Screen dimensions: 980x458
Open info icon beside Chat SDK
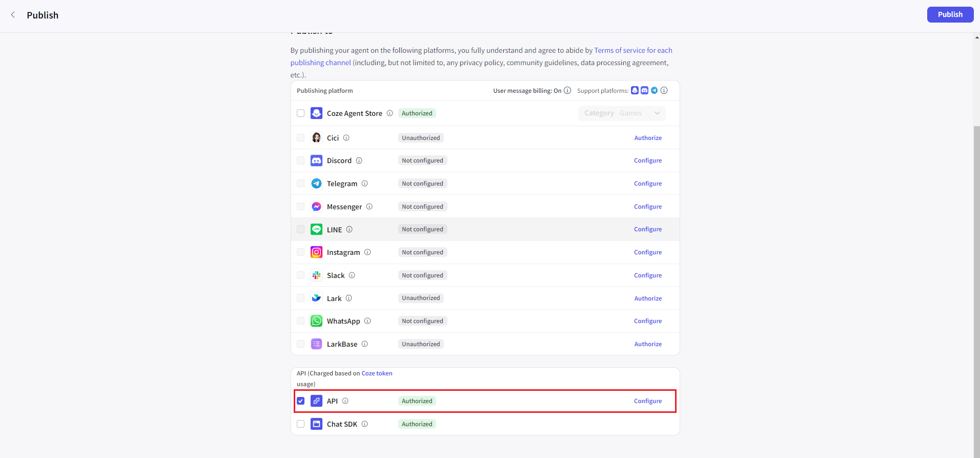point(364,424)
